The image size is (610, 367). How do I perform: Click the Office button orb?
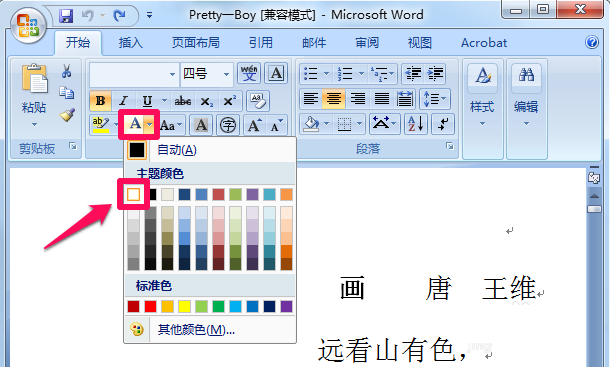pos(28,25)
